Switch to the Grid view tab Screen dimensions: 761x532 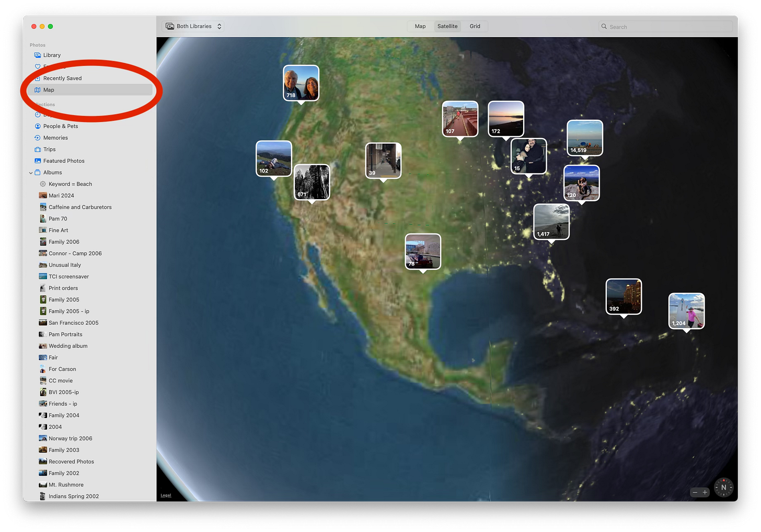pyautogui.click(x=475, y=26)
